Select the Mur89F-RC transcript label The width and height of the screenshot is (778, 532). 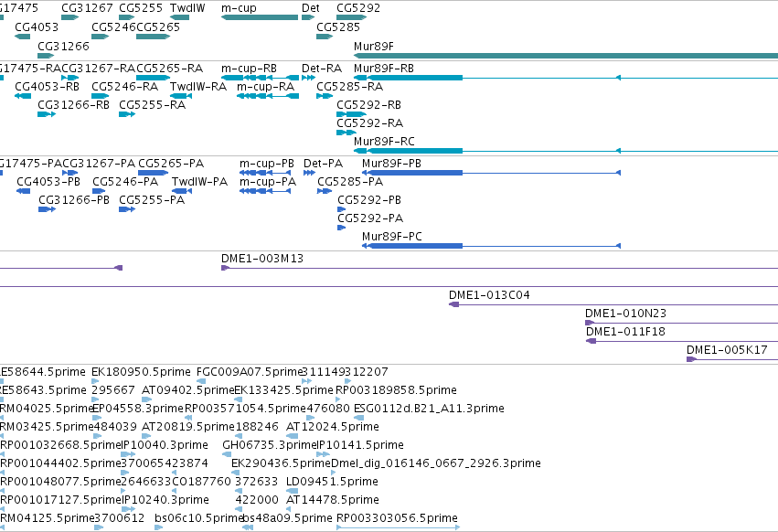tap(384, 142)
